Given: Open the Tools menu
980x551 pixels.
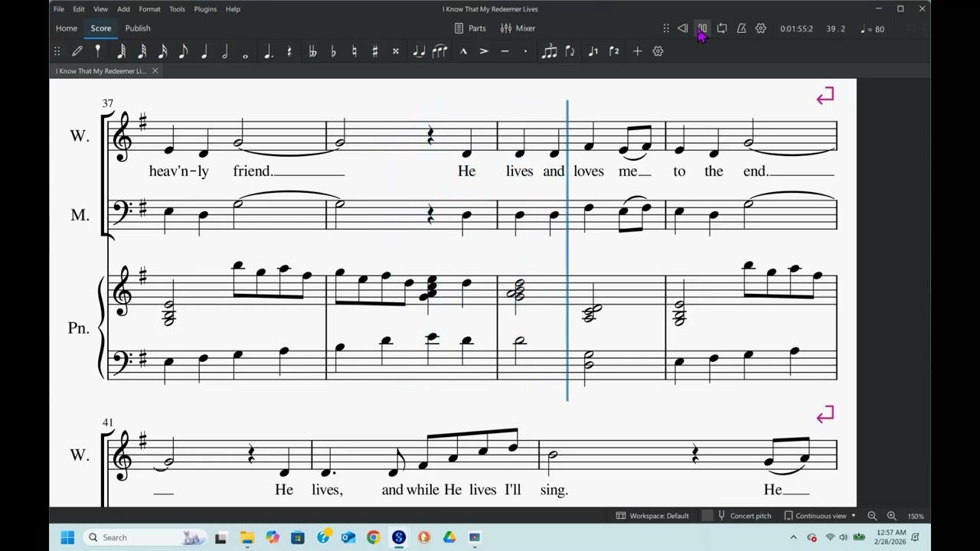Looking at the screenshot, I should 177,9.
